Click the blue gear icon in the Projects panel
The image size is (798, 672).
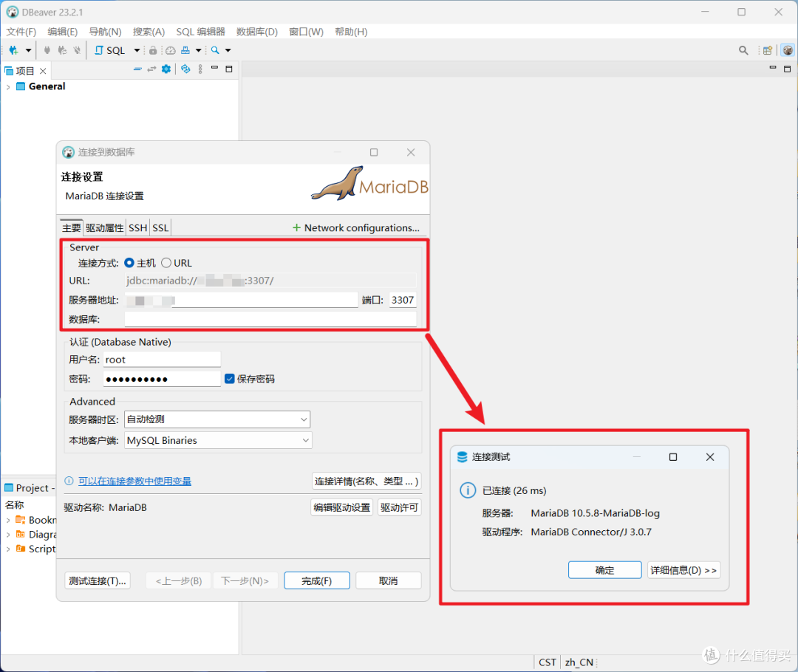pyautogui.click(x=166, y=69)
